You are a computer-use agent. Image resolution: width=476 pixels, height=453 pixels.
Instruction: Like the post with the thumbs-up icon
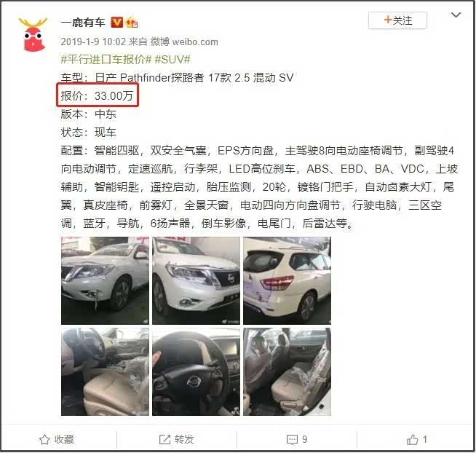coord(417,439)
